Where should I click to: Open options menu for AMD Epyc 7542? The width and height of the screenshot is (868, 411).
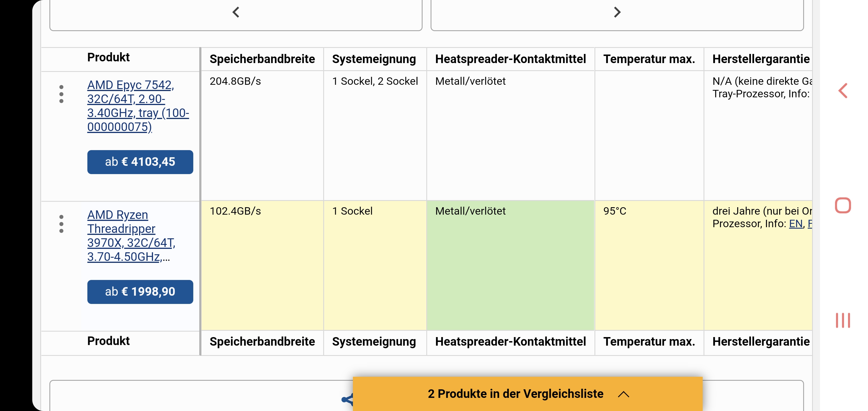[61, 94]
